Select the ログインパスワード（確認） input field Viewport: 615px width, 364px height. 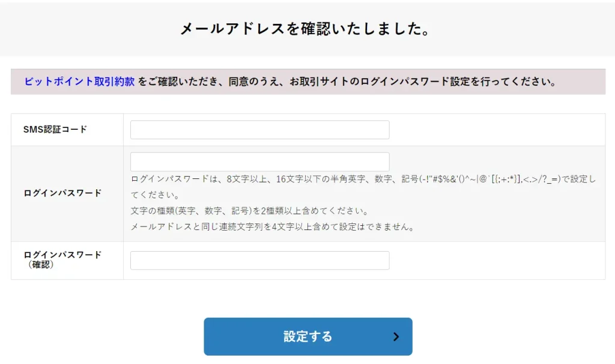point(259,260)
